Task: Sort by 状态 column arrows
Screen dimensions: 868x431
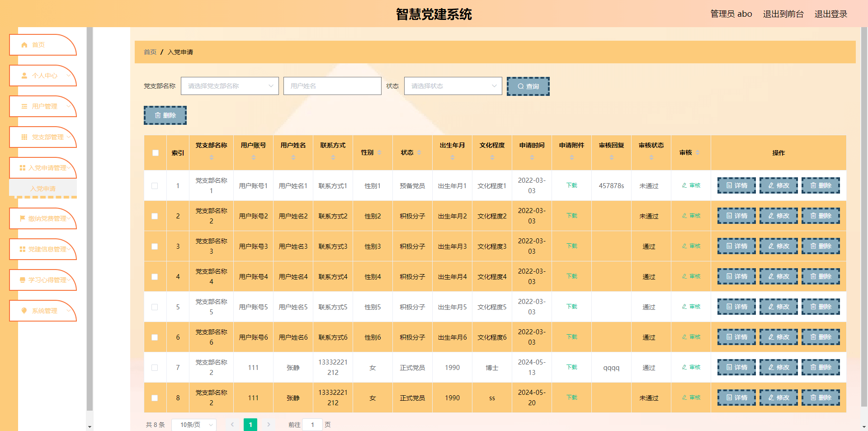Action: pyautogui.click(x=419, y=153)
